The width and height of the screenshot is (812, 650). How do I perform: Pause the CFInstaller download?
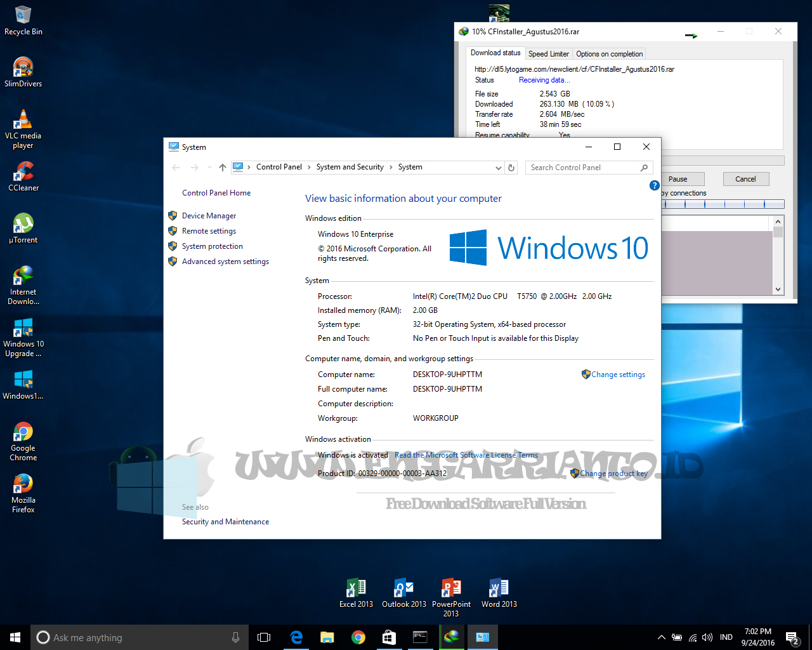pyautogui.click(x=678, y=179)
